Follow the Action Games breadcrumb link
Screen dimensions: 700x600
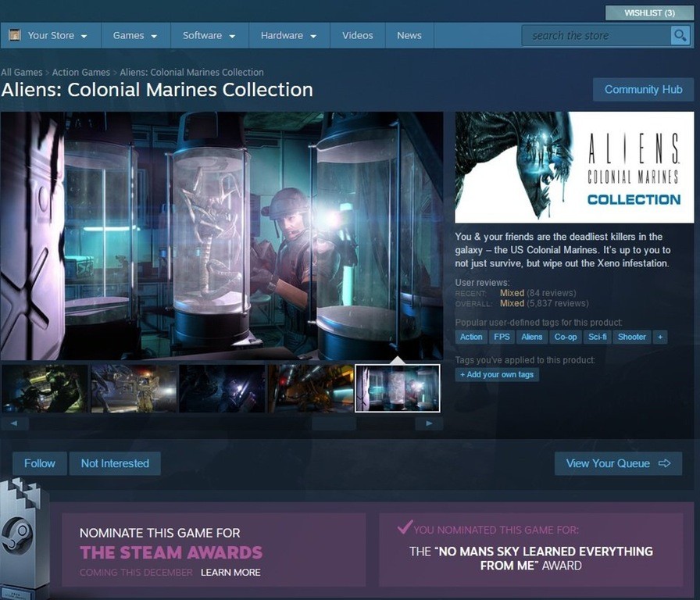pos(80,73)
